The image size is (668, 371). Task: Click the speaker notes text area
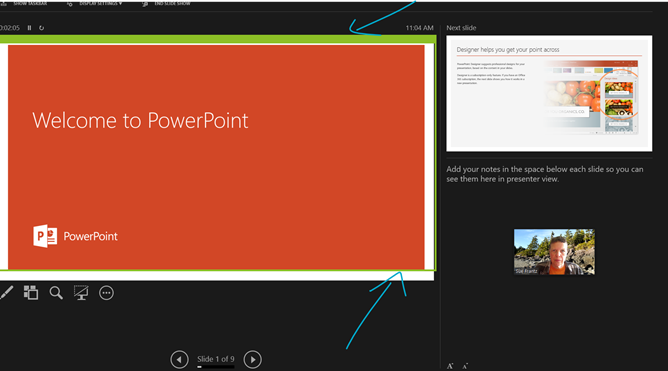[545, 174]
